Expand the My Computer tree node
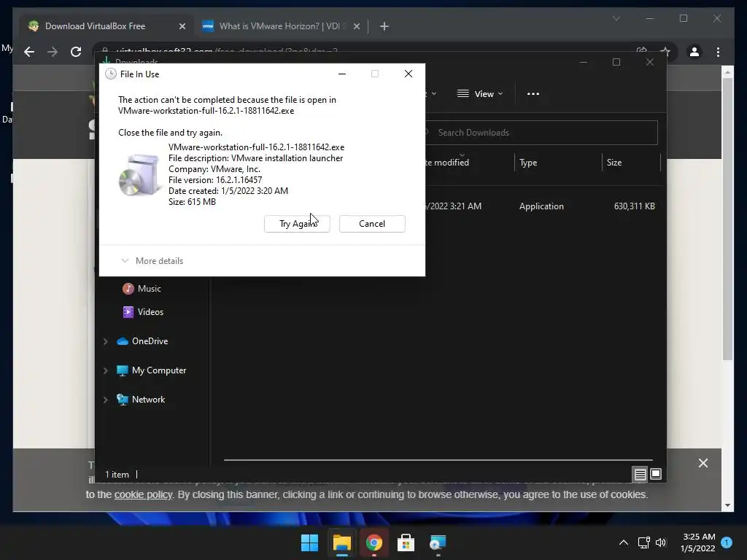This screenshot has width=747, height=560. pos(106,370)
